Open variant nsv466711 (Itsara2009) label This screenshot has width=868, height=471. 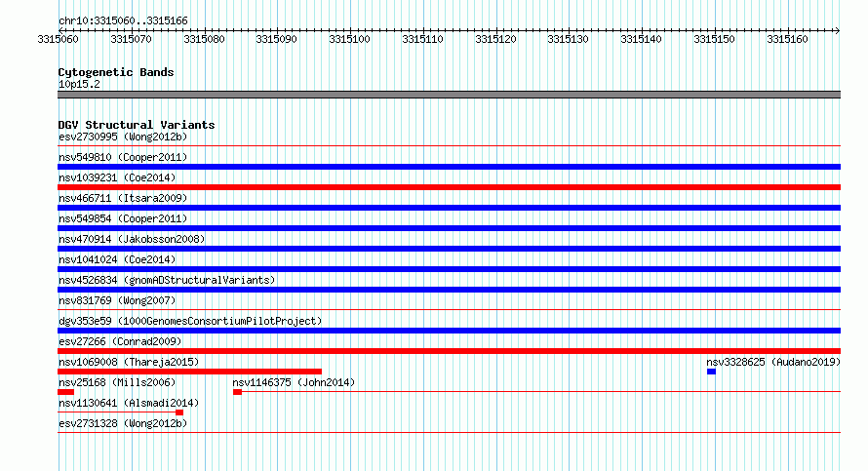[x=123, y=198]
